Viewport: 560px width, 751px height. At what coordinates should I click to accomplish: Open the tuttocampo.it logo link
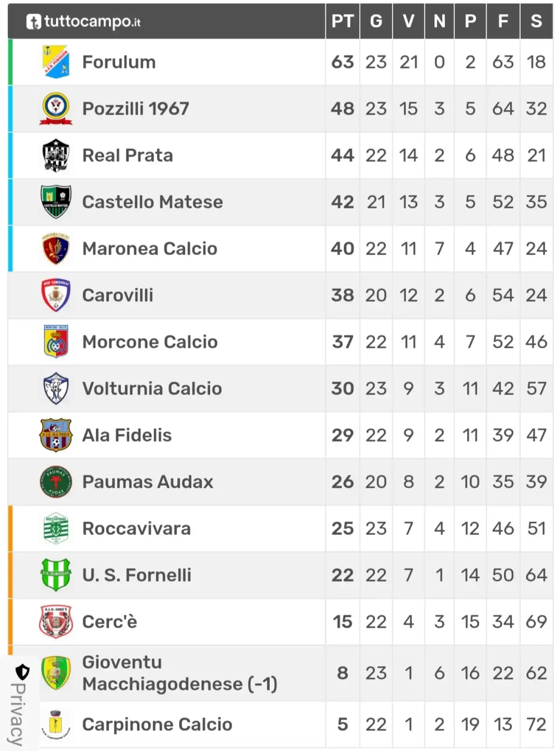[84, 21]
